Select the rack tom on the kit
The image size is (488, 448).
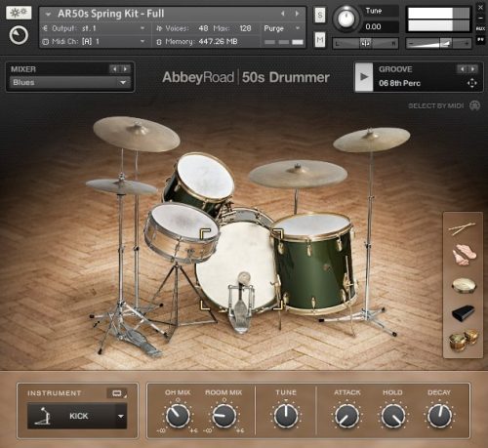(199, 183)
